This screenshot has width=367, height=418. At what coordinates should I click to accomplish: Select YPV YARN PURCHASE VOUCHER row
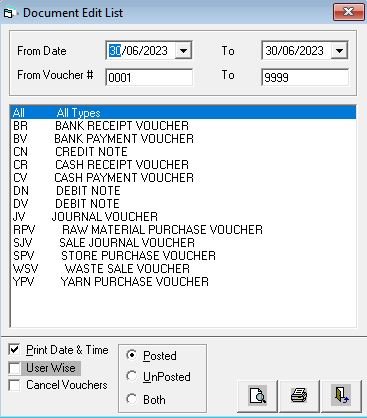pos(183,282)
